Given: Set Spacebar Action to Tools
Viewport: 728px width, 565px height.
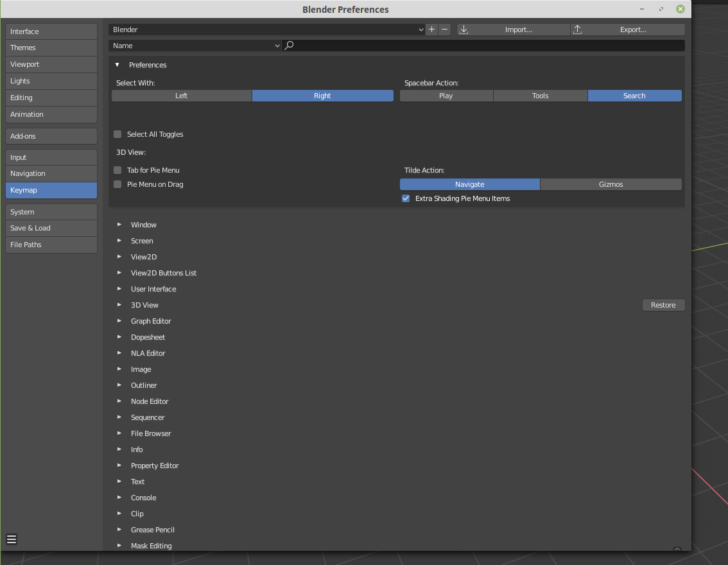Looking at the screenshot, I should coord(541,96).
